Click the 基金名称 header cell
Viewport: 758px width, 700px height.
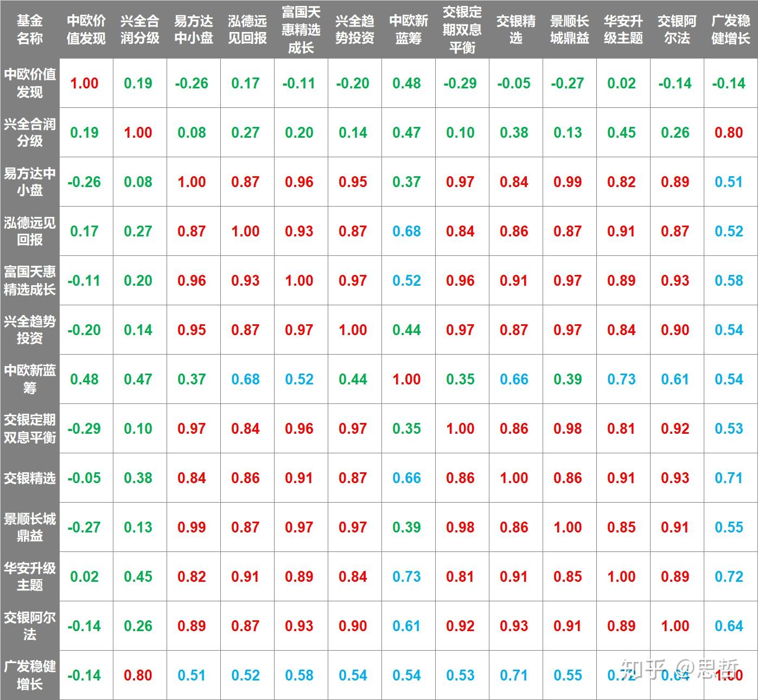pyautogui.click(x=29, y=29)
